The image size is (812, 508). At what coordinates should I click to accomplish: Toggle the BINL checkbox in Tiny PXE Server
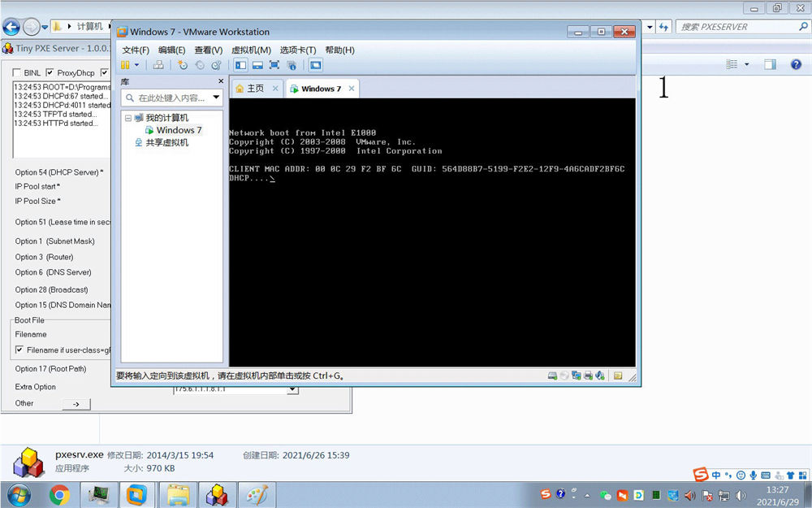[17, 72]
